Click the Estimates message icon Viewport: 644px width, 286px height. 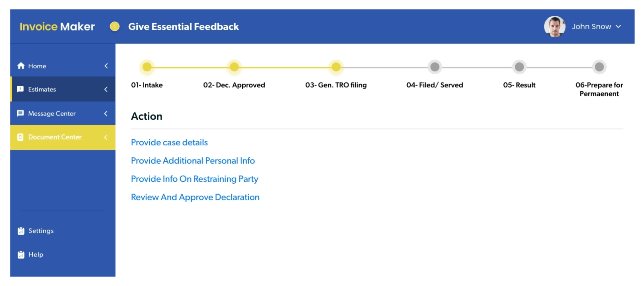(20, 89)
